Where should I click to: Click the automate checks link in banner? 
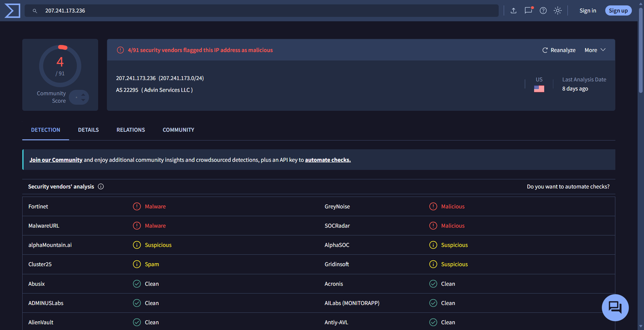pyautogui.click(x=328, y=160)
